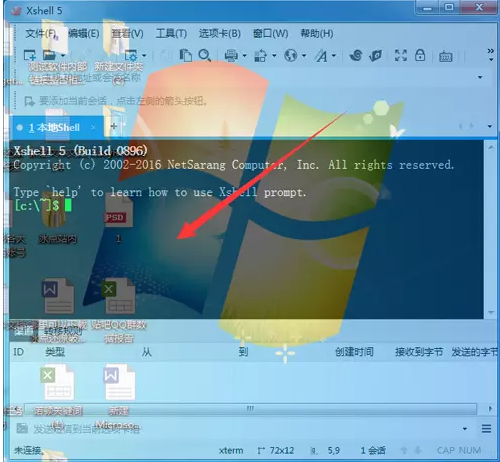This screenshot has height=462, width=500.
Task: Click the Font letter A icon
Action: coord(321,56)
